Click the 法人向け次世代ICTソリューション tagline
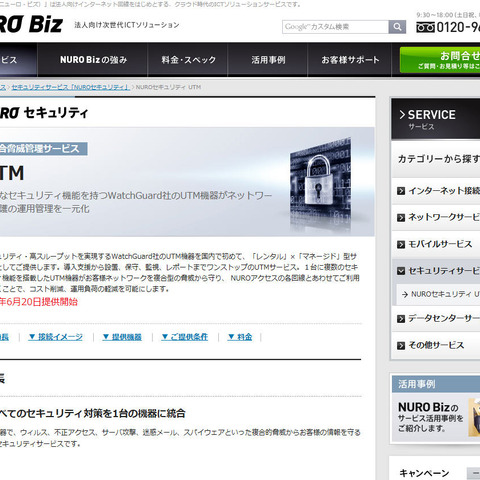Viewport: 480px width, 480px height. click(127, 25)
